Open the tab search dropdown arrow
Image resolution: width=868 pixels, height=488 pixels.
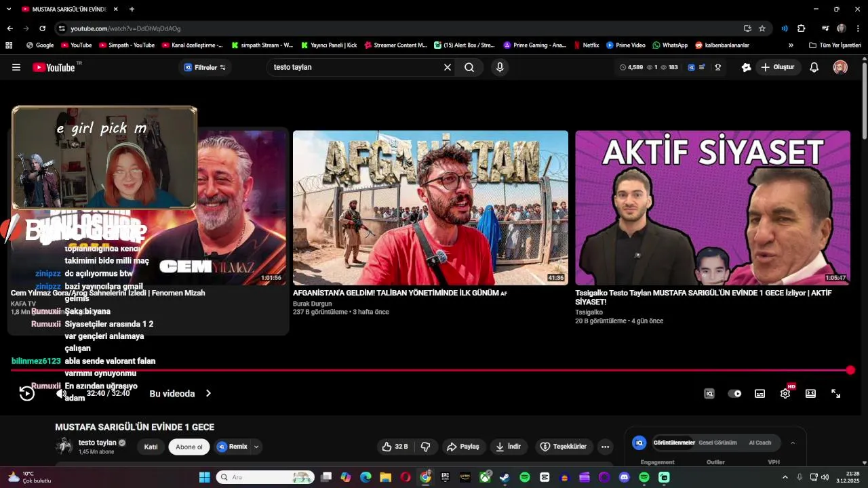pyautogui.click(x=9, y=9)
